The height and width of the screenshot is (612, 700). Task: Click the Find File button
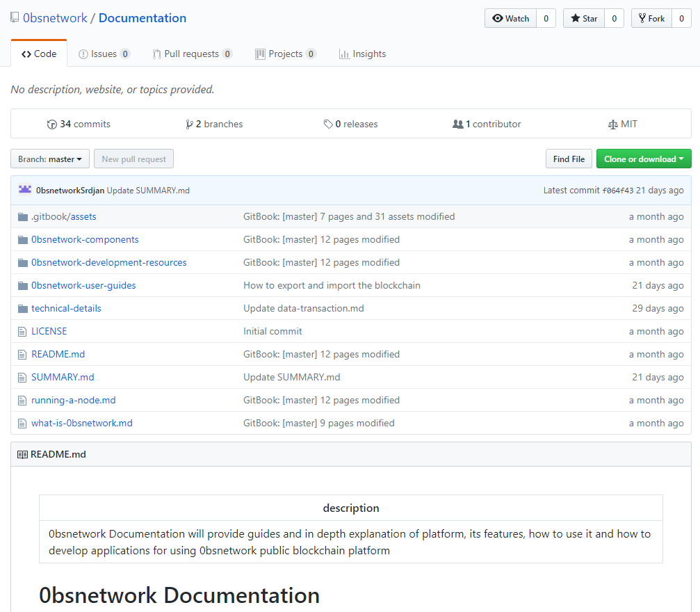pos(569,159)
